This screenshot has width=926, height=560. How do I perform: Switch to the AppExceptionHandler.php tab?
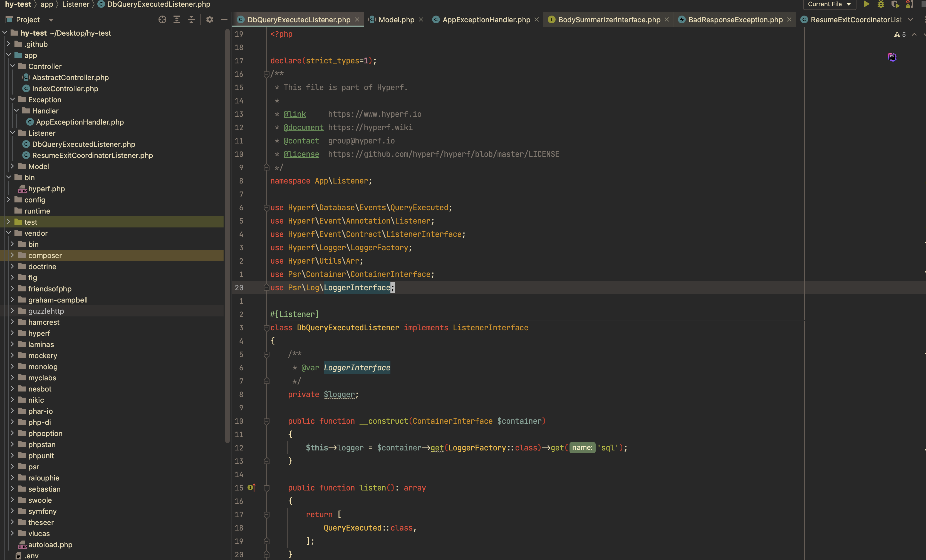click(486, 19)
